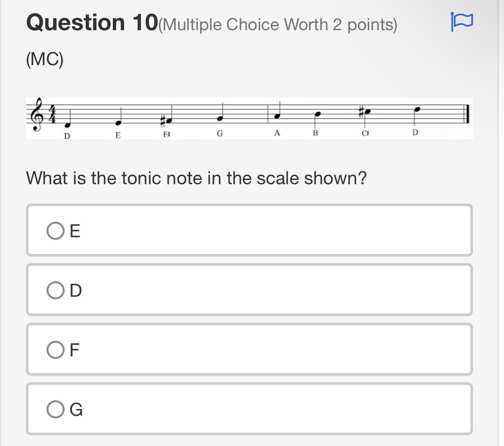Click the A note after the barline
The height and width of the screenshot is (446, 504).
click(x=277, y=116)
